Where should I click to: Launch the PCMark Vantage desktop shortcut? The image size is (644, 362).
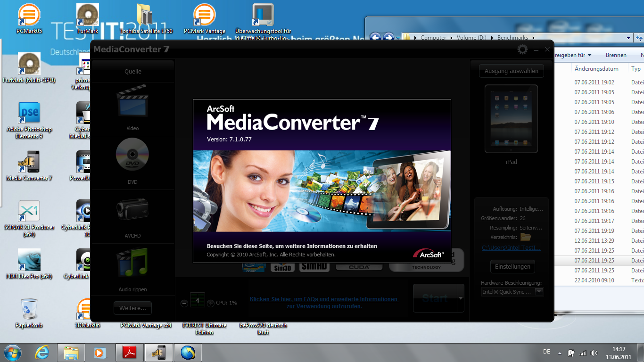point(205,20)
